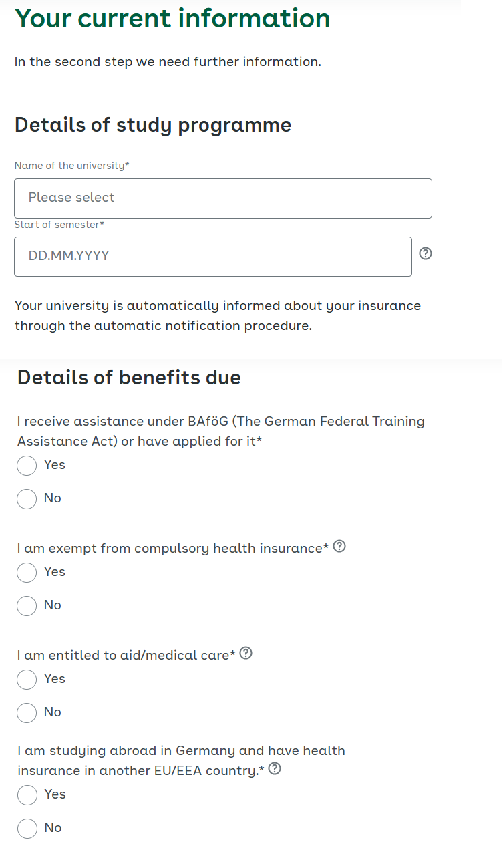The image size is (503, 868).
Task: Choose Yes for exempt from compulsory insurance
Action: point(27,573)
